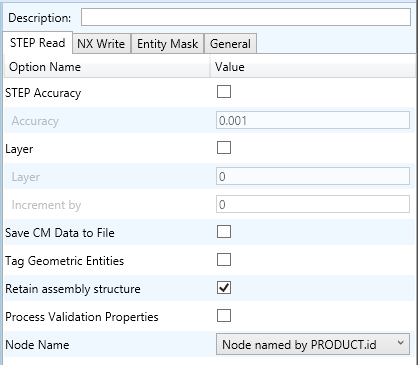The width and height of the screenshot is (418, 365).
Task: Click the Description input field
Action: (x=246, y=17)
